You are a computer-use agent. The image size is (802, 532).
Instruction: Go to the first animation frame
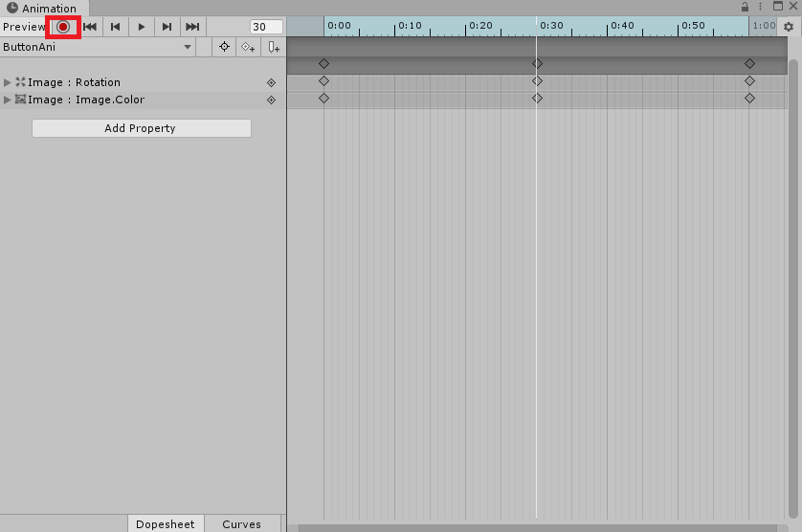click(90, 27)
